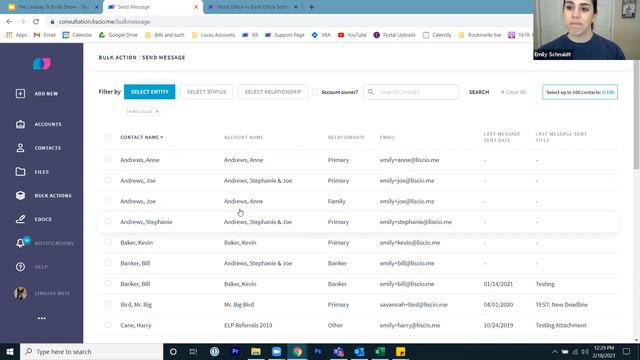
Task: Check Andrews, Joe Family row
Action: 108,201
